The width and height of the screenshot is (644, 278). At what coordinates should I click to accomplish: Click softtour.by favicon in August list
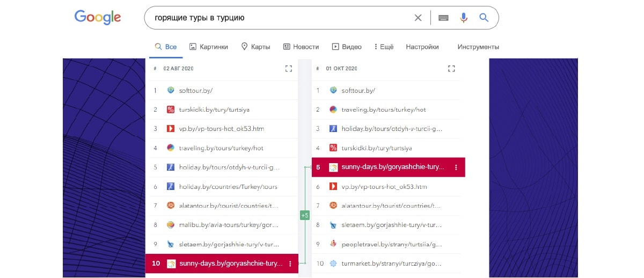(171, 90)
